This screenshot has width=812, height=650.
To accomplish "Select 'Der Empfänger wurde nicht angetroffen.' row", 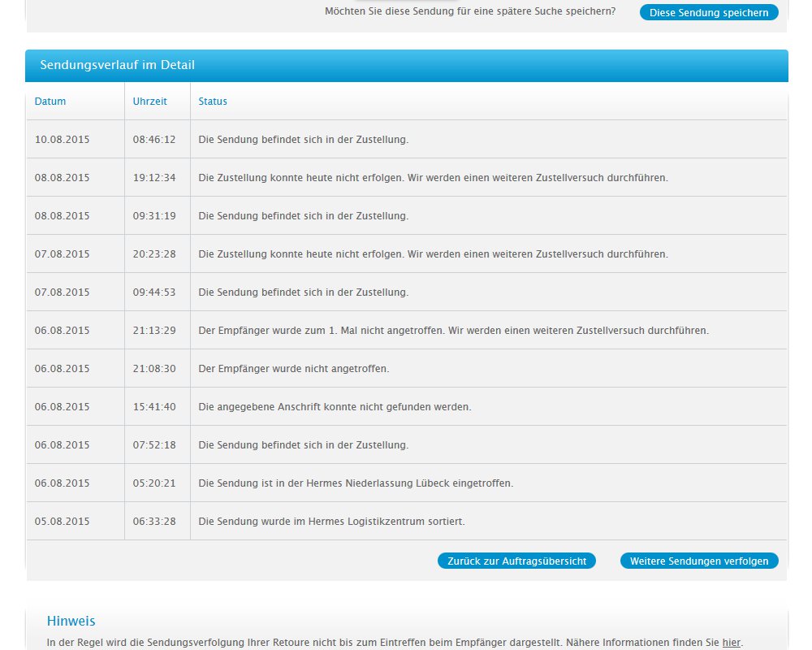I will click(293, 369).
